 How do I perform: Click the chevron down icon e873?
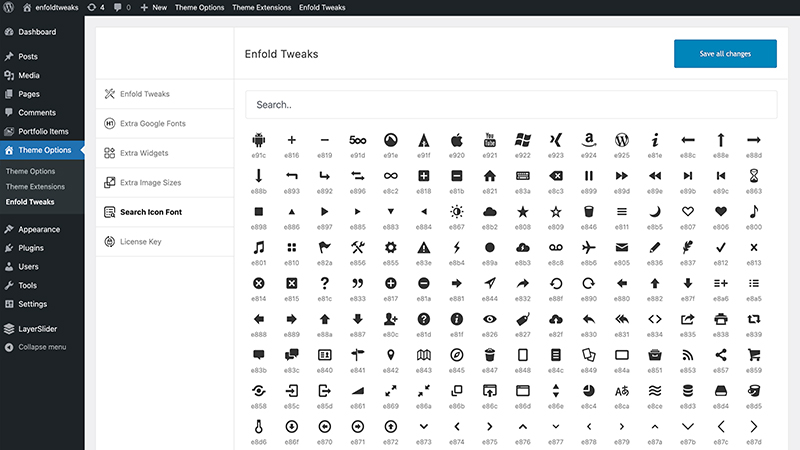424,427
